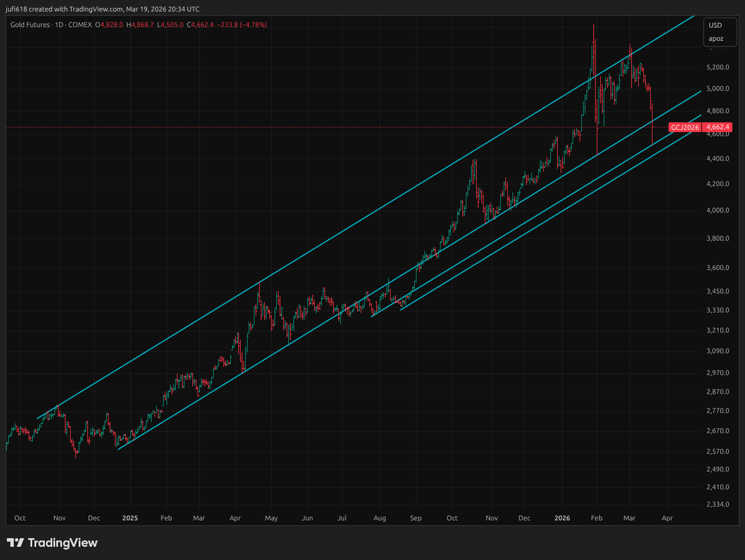
Task: Click the 3,090.0 price axis label
Action: click(719, 351)
